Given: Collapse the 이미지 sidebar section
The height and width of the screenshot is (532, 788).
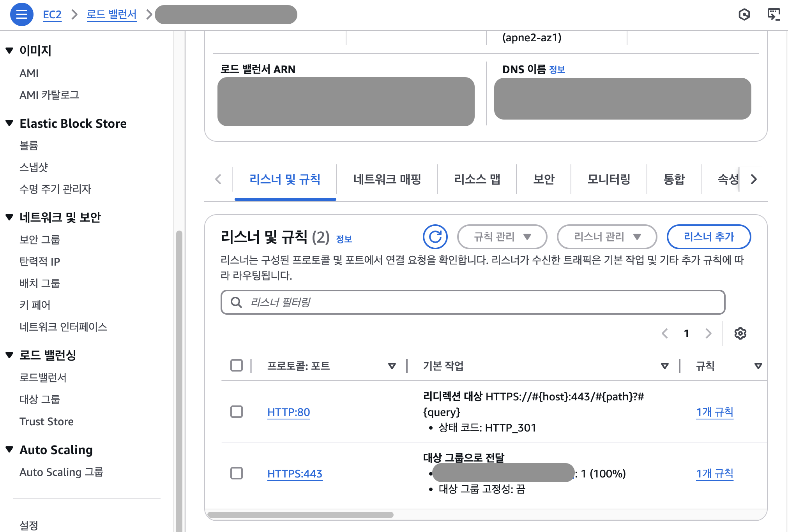Looking at the screenshot, I should click(x=10, y=51).
